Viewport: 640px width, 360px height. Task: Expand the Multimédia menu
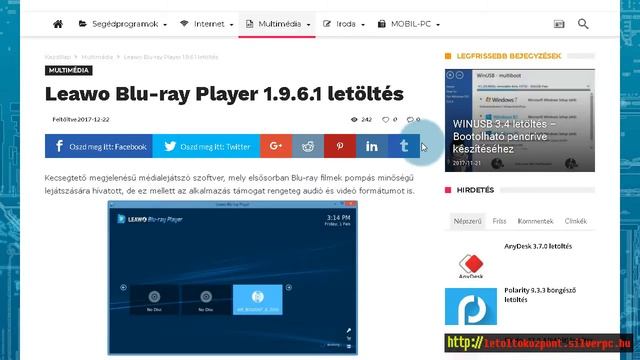[x=277, y=24]
